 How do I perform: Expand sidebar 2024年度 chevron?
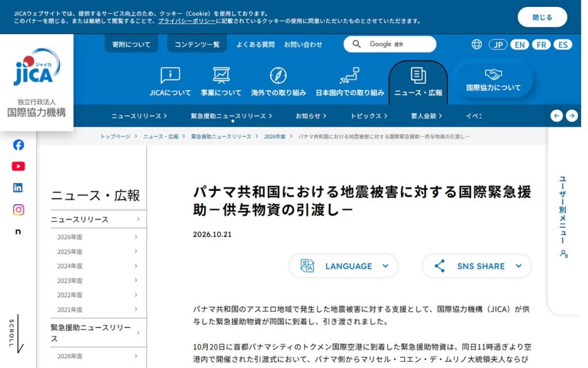(x=136, y=266)
